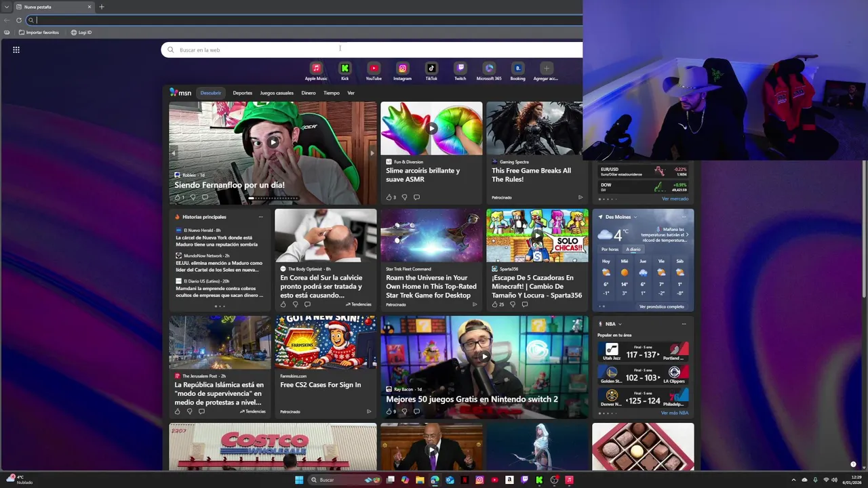
Task: Open Apple Music app on taskbar
Action: 569,480
